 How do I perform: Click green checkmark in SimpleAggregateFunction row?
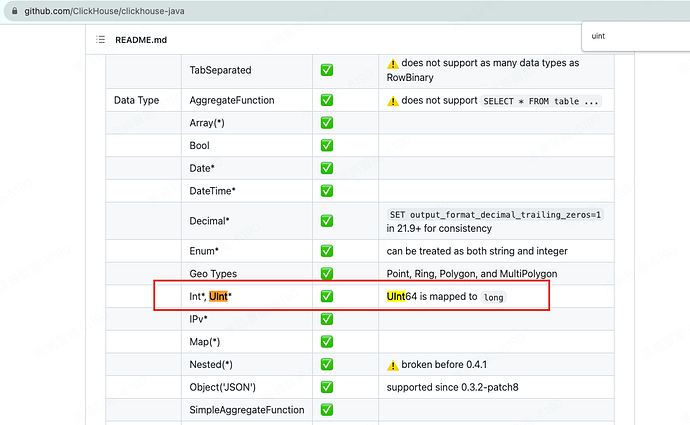(x=327, y=410)
